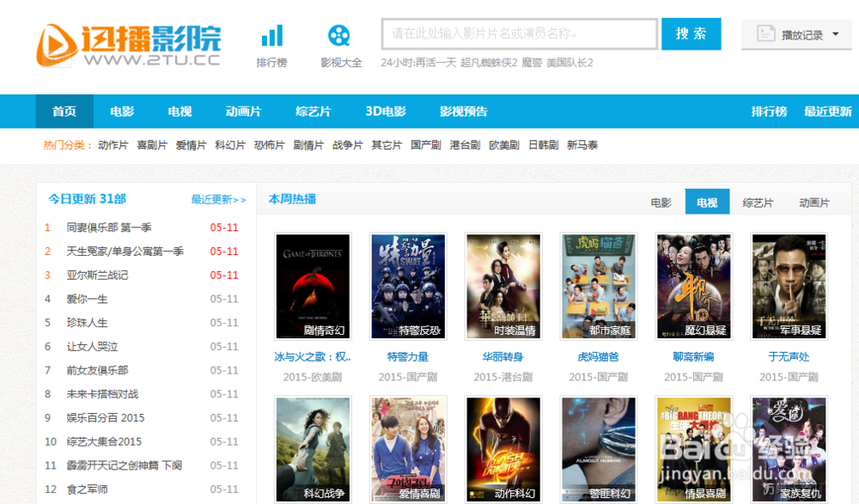The width and height of the screenshot is (859, 504).
Task: Select the 科幻片 category link
Action: pyautogui.click(x=230, y=145)
